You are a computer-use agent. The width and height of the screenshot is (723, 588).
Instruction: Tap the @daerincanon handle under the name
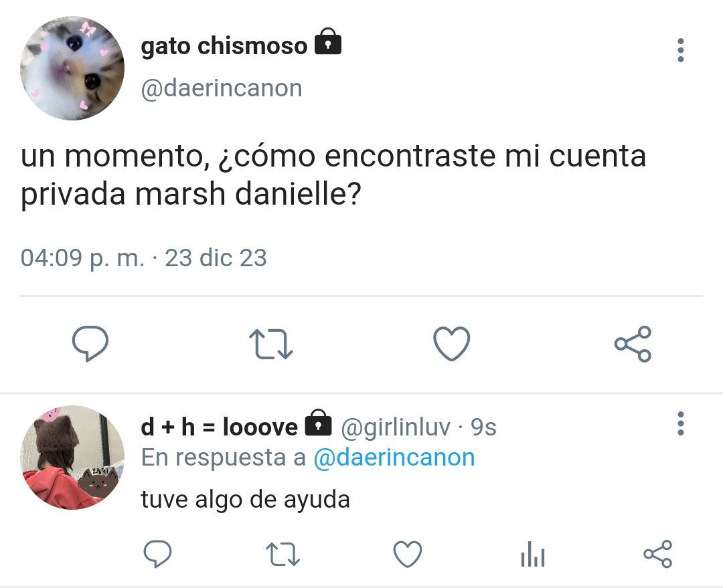222,88
